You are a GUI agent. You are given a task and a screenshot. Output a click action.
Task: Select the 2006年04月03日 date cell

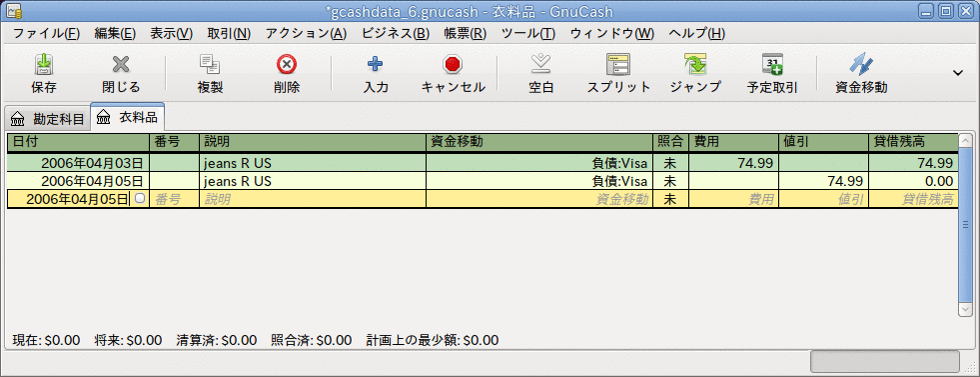point(78,163)
